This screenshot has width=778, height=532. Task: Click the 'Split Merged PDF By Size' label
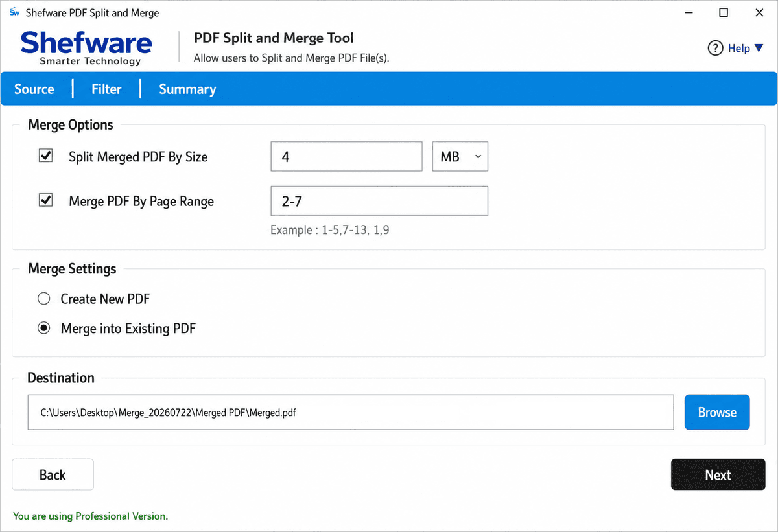pos(138,157)
